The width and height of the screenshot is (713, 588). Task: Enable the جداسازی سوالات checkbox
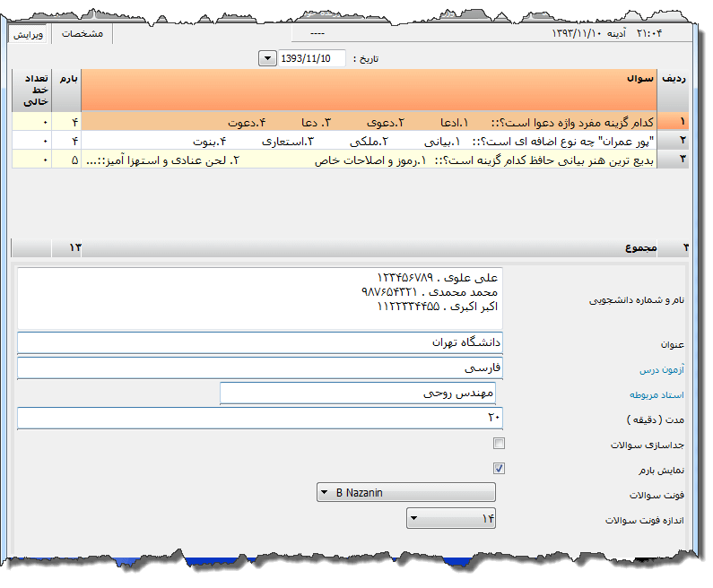coord(500,444)
